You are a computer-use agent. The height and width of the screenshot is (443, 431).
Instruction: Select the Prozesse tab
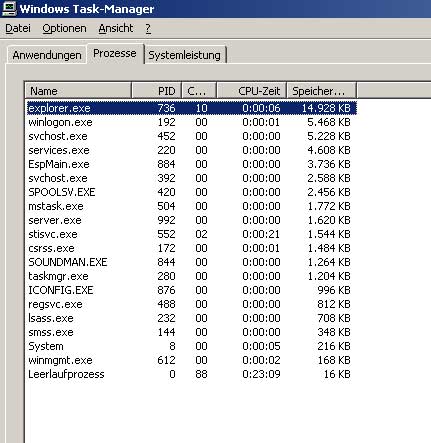(x=115, y=53)
